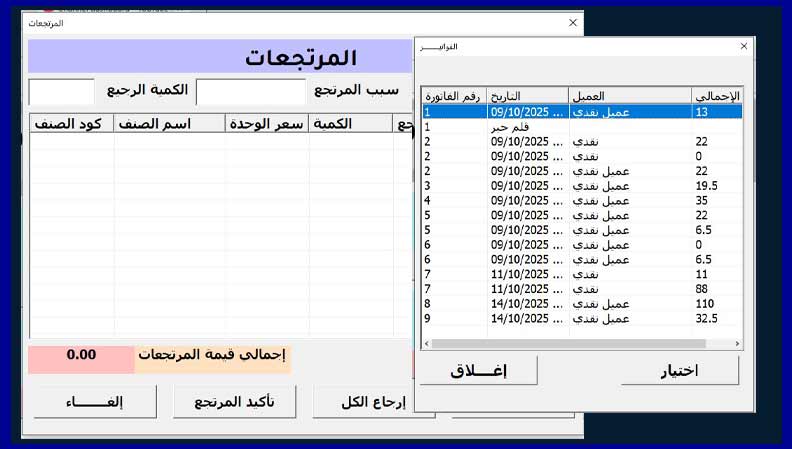Sort by رقم الفاتورة column header
Image resolution: width=792 pixels, height=449 pixels.
coord(454,96)
